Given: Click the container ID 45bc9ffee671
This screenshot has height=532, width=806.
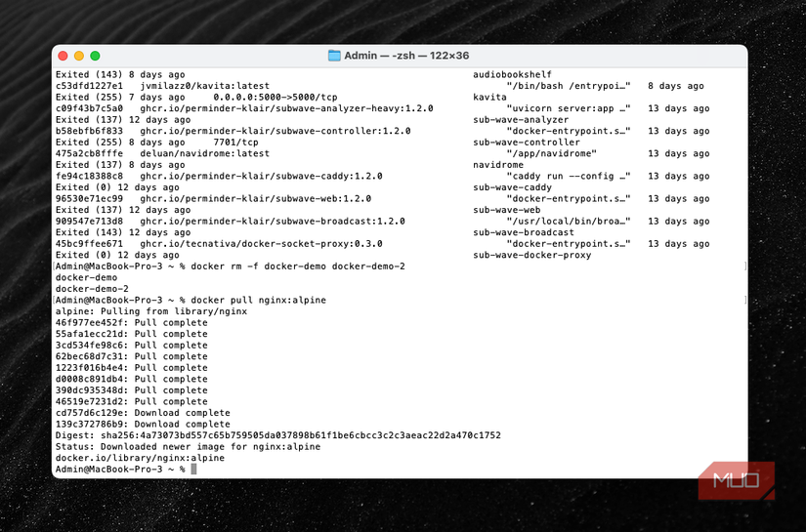Looking at the screenshot, I should 90,244.
